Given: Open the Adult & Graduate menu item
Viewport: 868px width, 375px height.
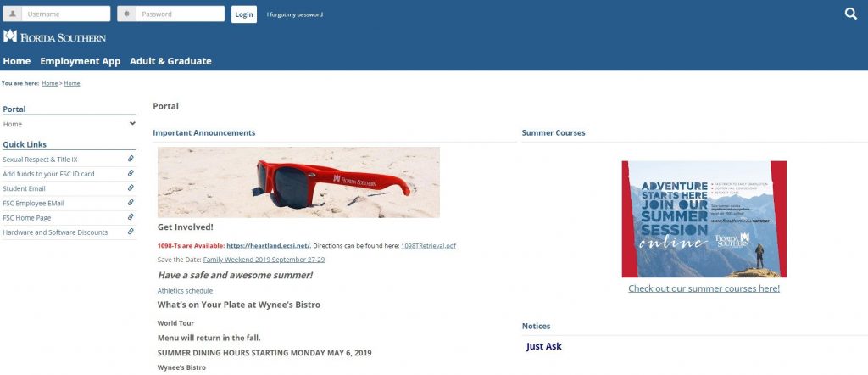Looking at the screenshot, I should (170, 61).
